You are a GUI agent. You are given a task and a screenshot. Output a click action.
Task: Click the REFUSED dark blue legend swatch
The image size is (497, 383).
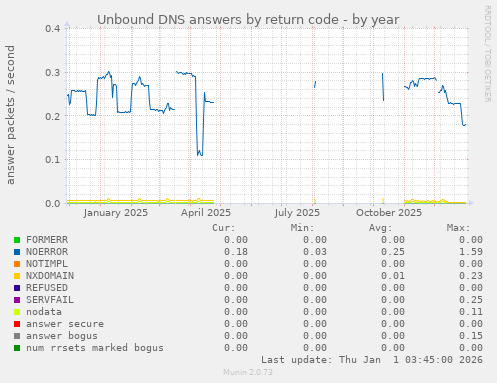17,288
